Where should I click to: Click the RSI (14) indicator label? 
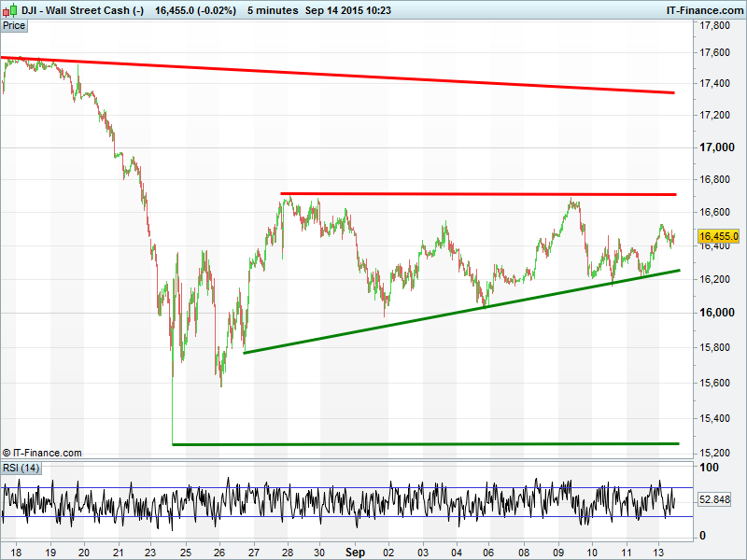[21, 468]
